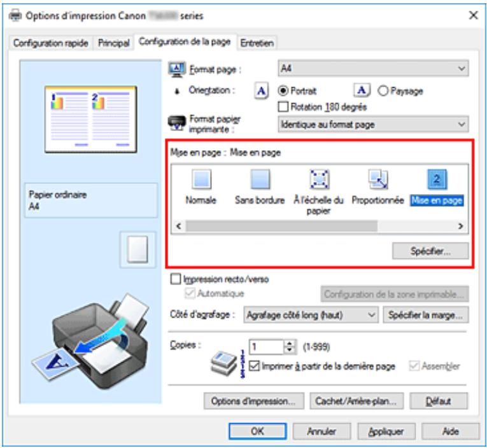Click the landscape orientation A icon
The image size is (487, 448).
point(362,90)
